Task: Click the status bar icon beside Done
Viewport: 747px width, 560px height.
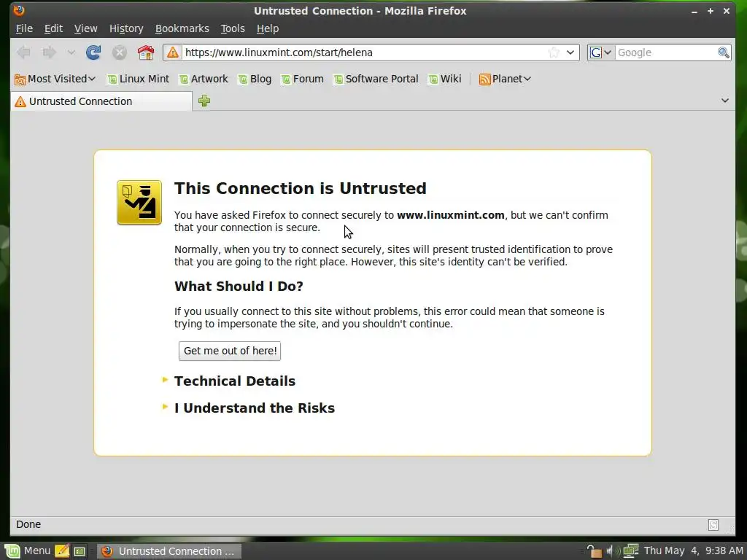Action: click(713, 525)
